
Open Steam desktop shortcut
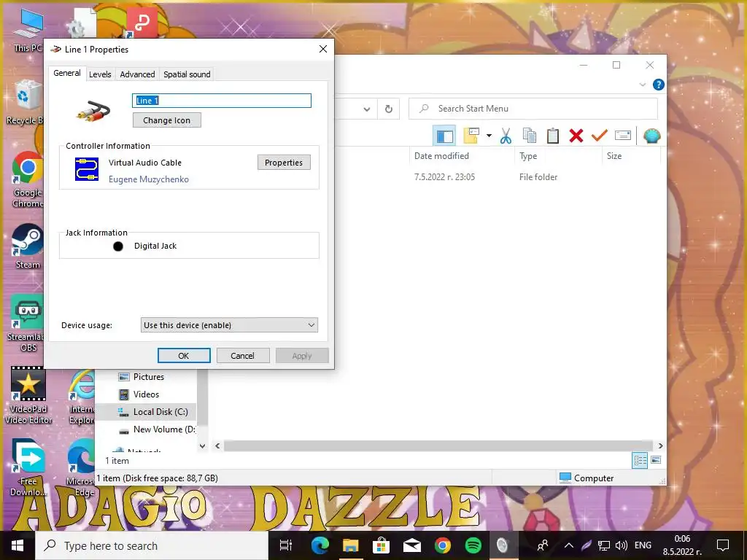pos(28,246)
